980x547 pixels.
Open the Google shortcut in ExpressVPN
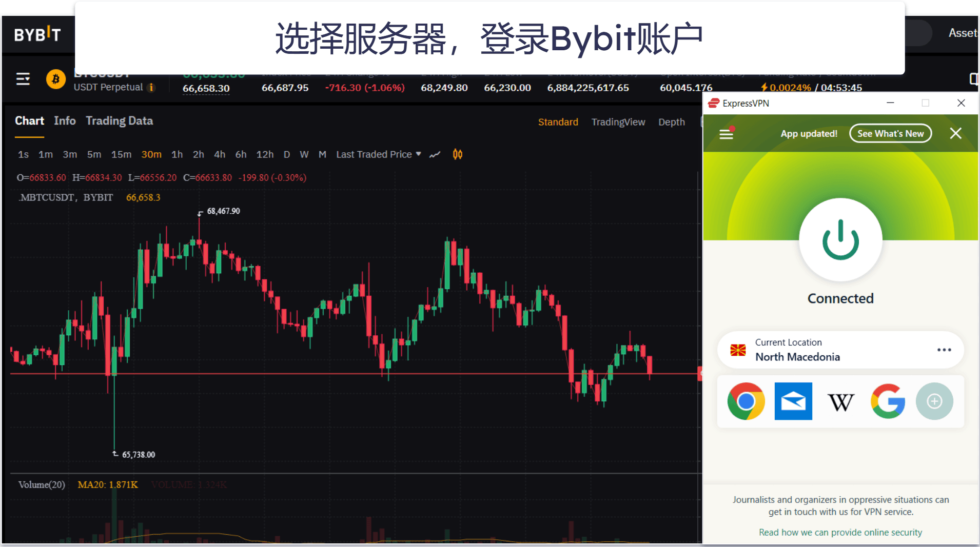pos(888,401)
